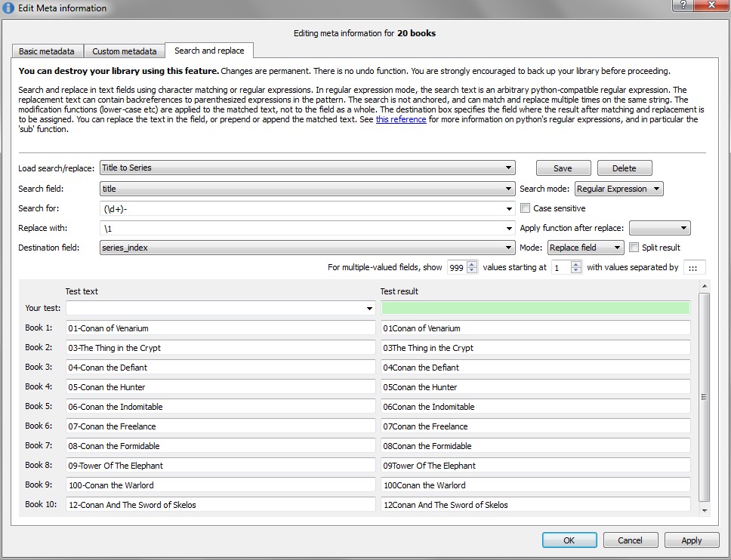Select the Search and replace tab
This screenshot has height=560, width=731.
tap(209, 51)
